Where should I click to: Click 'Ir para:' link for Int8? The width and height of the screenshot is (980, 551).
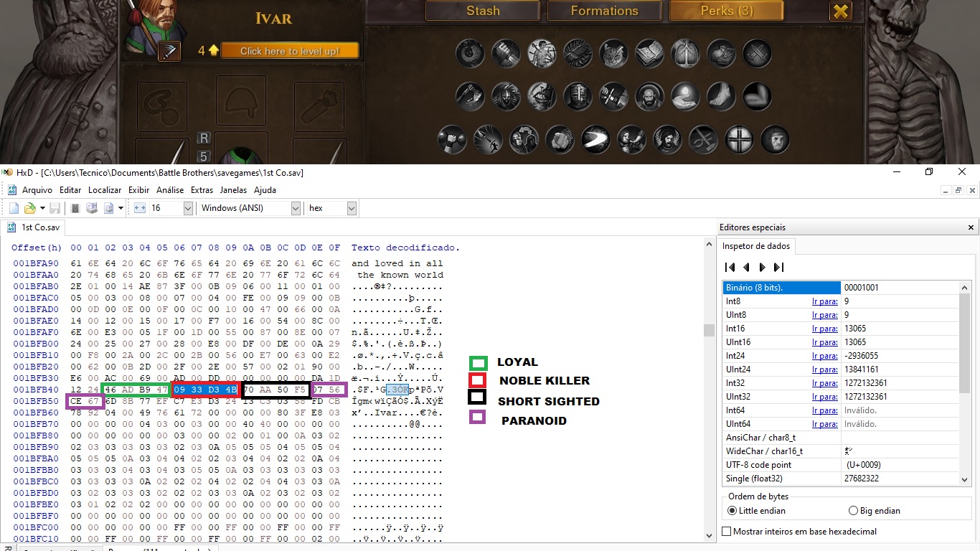pyautogui.click(x=824, y=301)
